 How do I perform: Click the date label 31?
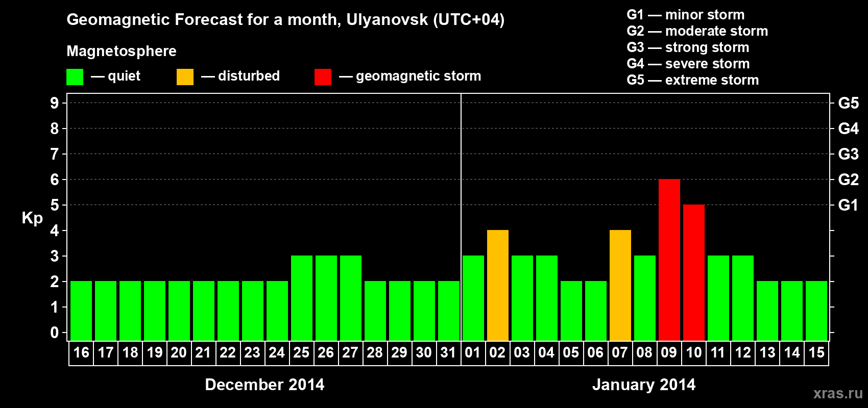(448, 353)
